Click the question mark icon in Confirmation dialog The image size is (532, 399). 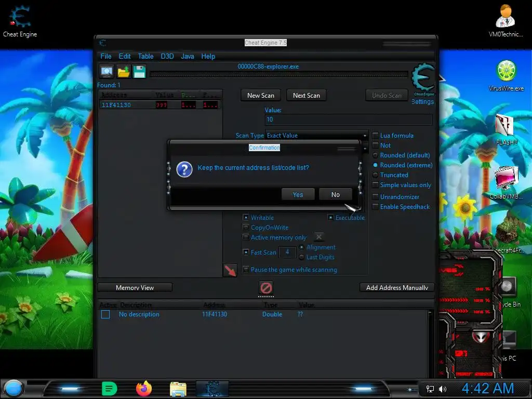184,169
